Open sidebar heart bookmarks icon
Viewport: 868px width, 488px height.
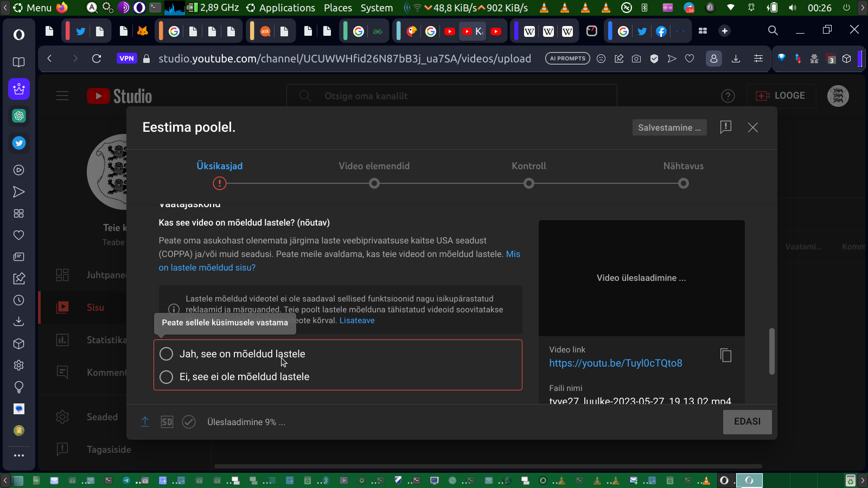tap(19, 235)
